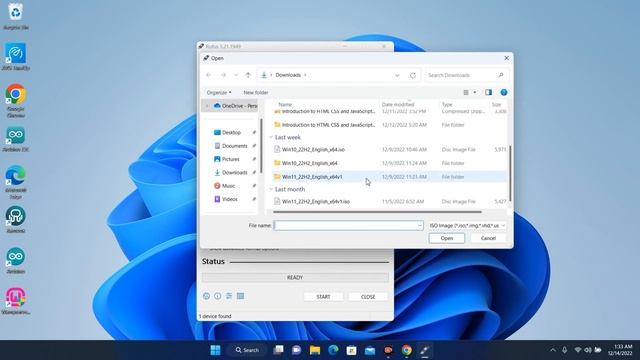Click the Rufus CLOSE button
640x360 pixels.
pyautogui.click(x=368, y=297)
